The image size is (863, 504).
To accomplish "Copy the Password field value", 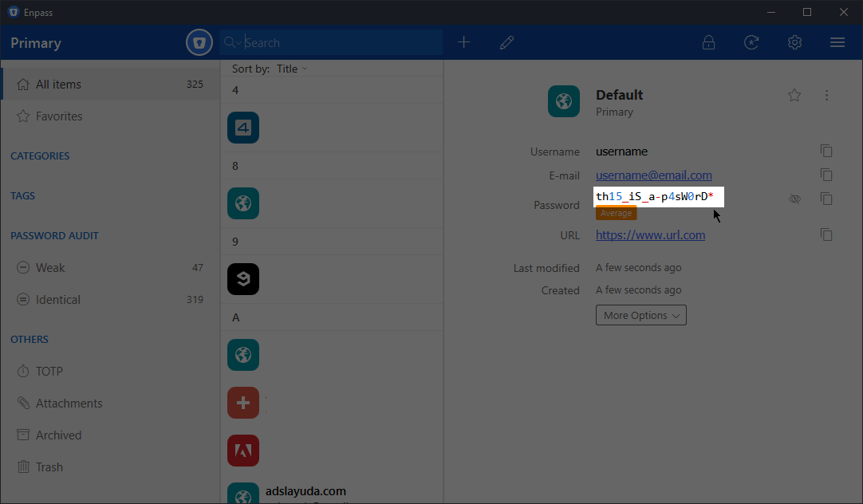I will tap(826, 199).
